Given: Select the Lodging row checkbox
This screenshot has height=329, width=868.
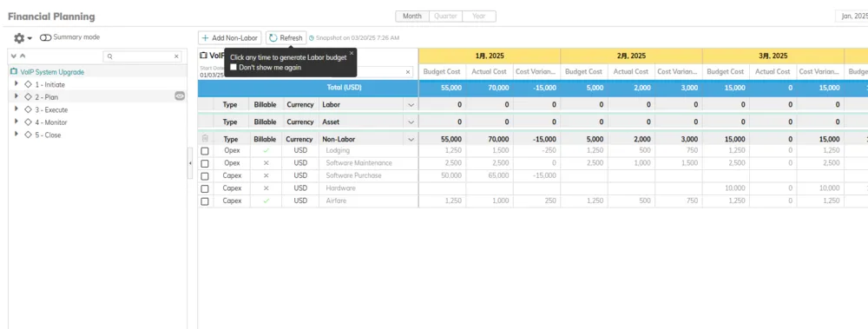Looking at the screenshot, I should 205,151.
